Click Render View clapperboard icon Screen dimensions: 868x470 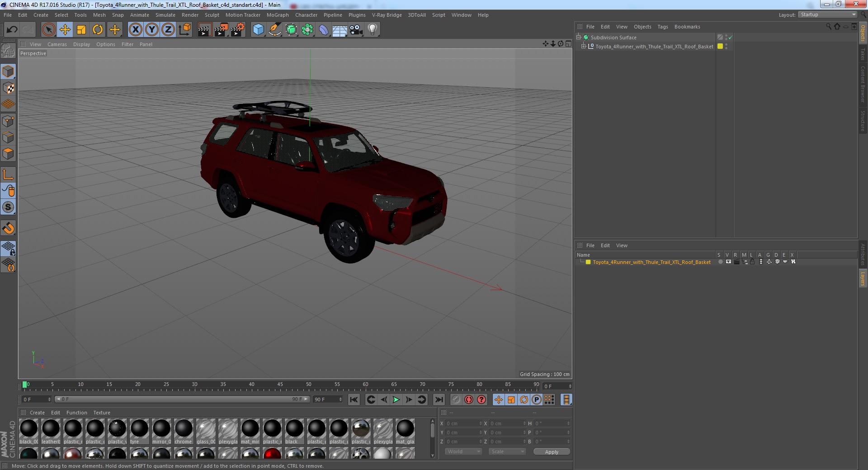tap(204, 30)
